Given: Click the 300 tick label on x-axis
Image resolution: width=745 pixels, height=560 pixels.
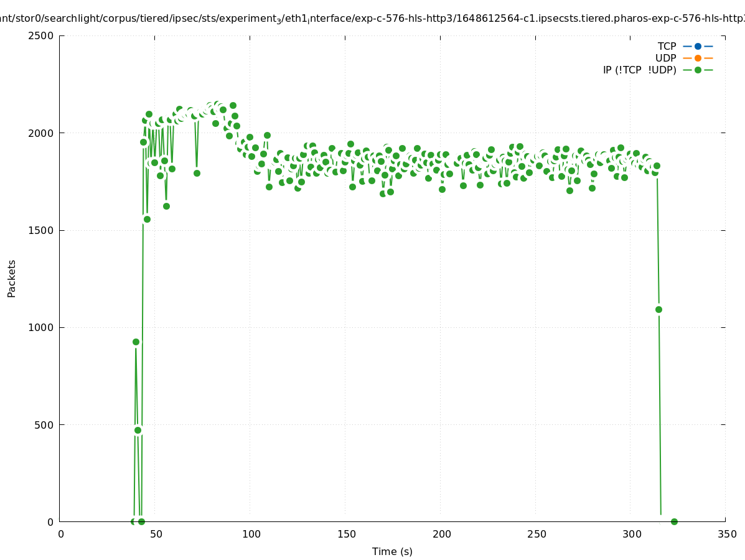Looking at the screenshot, I should tap(631, 534).
